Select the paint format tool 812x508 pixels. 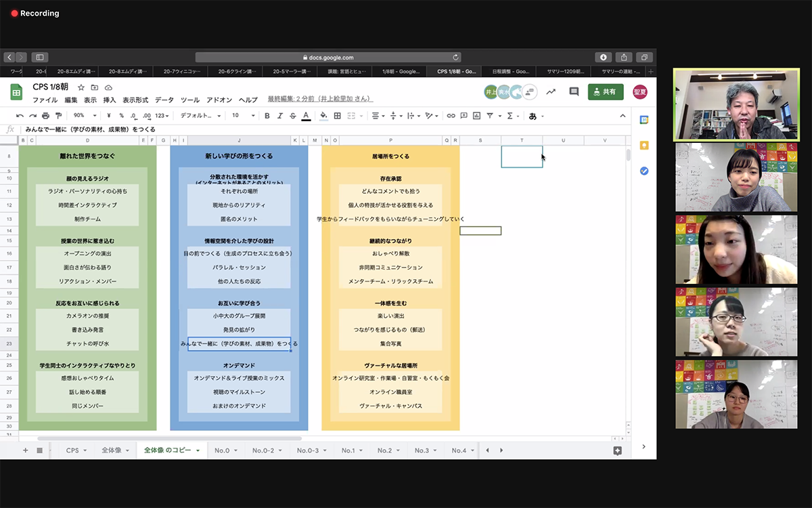coord(59,116)
